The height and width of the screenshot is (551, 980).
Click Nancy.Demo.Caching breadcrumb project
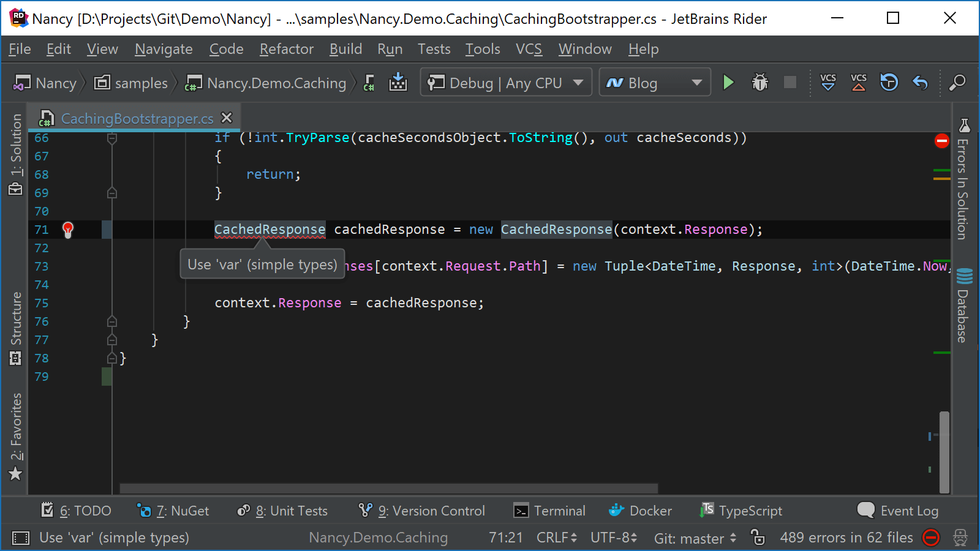266,83
